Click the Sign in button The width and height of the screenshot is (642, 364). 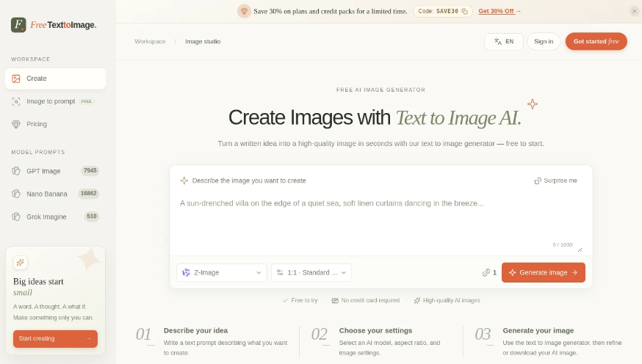[544, 42]
